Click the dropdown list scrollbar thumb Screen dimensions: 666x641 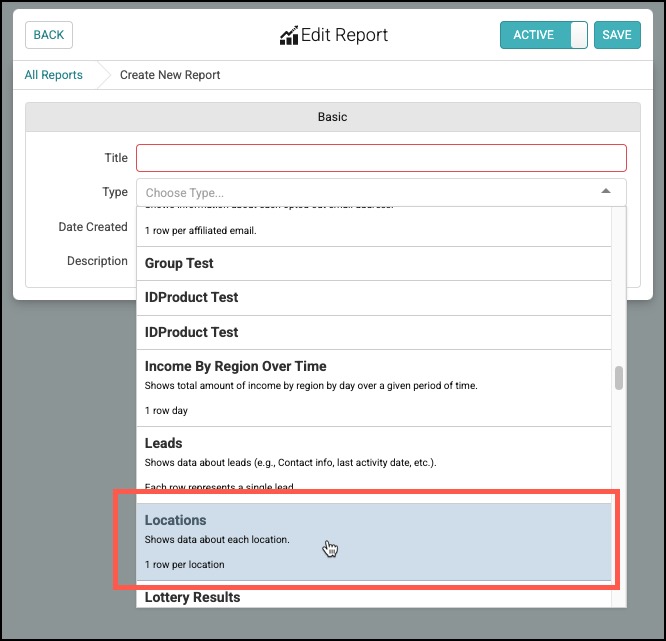pos(619,378)
